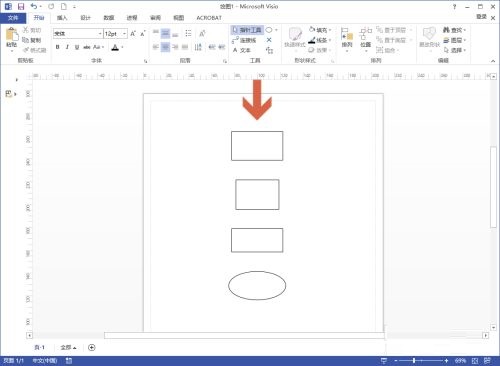Screen dimensions: 500x366
Task: Click the New document icon in quick access toolbar
Action: coord(64,6)
